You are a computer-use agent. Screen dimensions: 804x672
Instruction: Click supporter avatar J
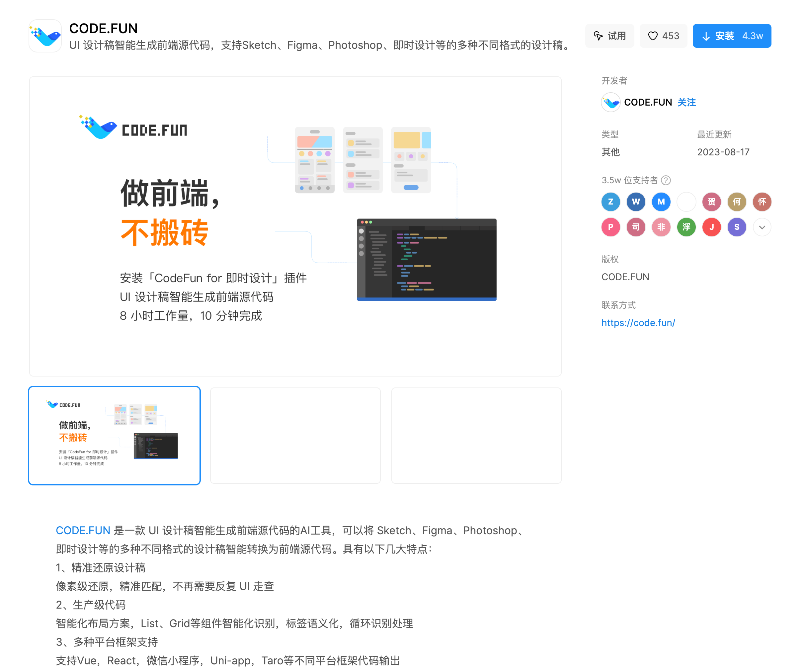point(712,227)
